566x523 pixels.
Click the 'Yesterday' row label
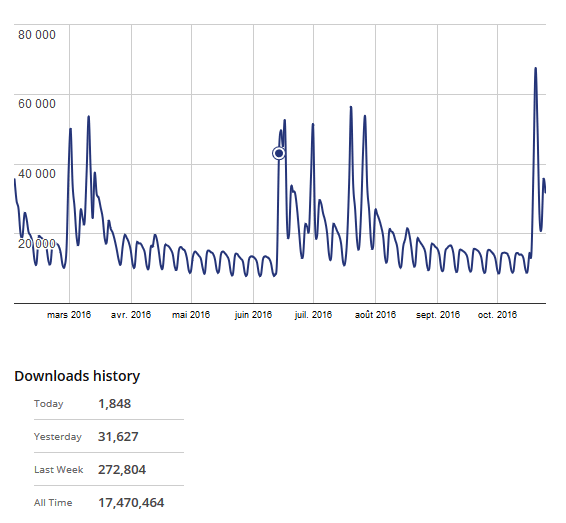(x=58, y=437)
